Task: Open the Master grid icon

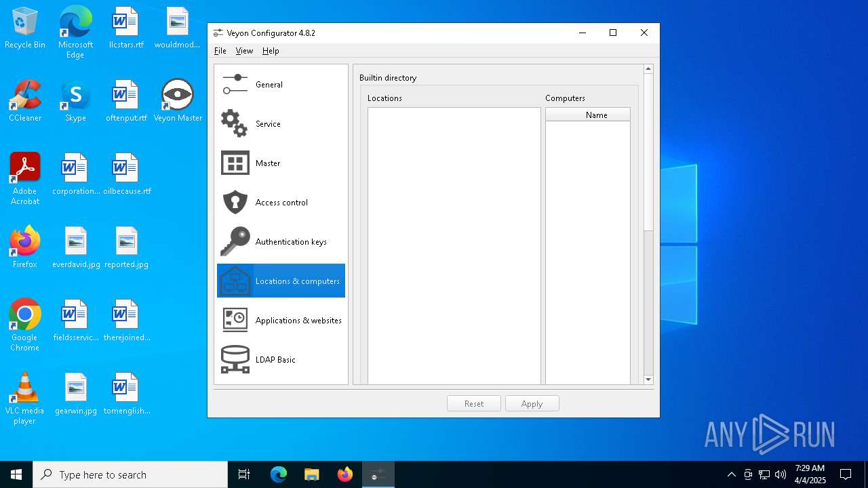Action: click(235, 163)
